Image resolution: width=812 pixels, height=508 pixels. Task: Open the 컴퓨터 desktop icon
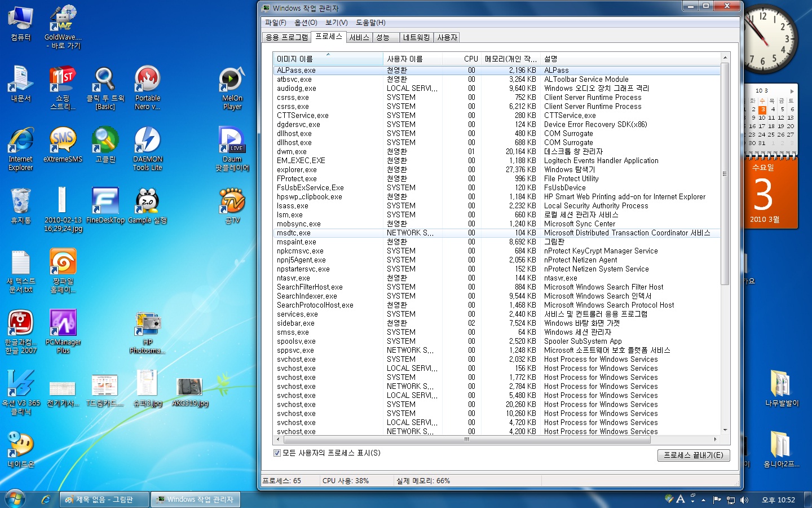(x=21, y=24)
